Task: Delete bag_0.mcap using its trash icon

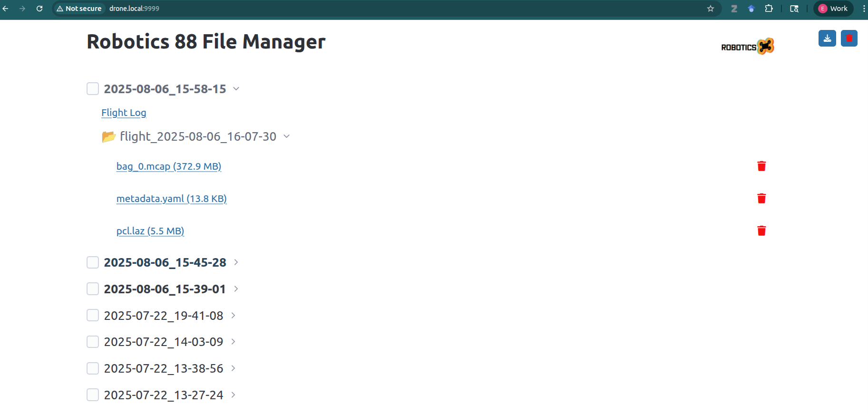Action: (x=761, y=166)
